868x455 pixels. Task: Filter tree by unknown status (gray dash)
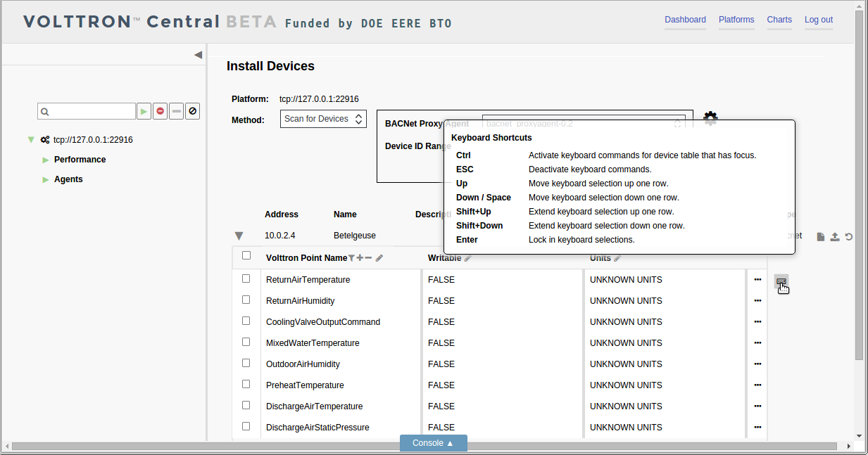[x=177, y=111]
